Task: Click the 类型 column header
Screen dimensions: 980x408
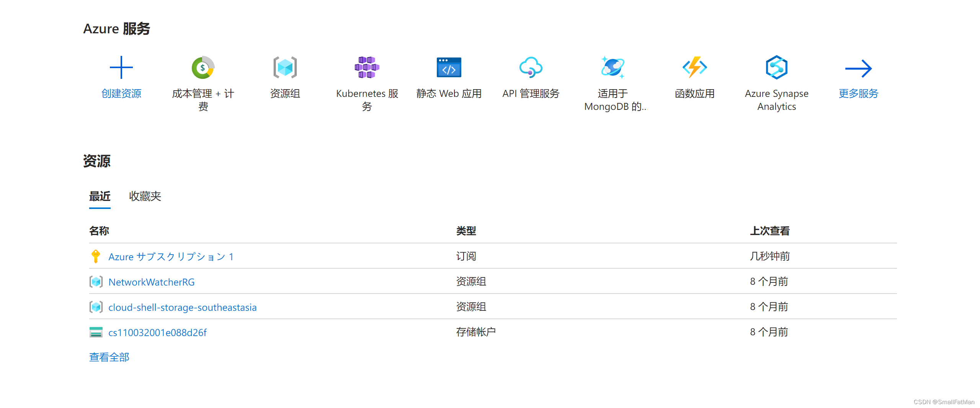Action: click(466, 231)
